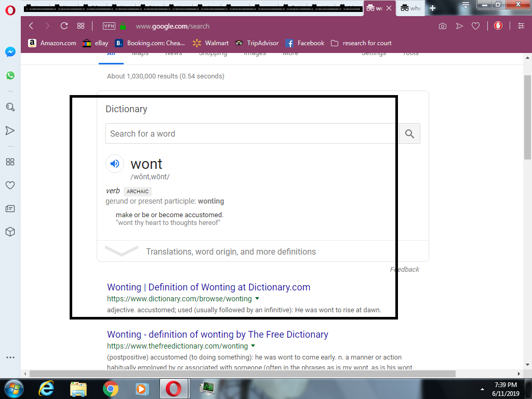532x399 pixels.
Task: Open eBay bookmark
Action: (x=96, y=43)
